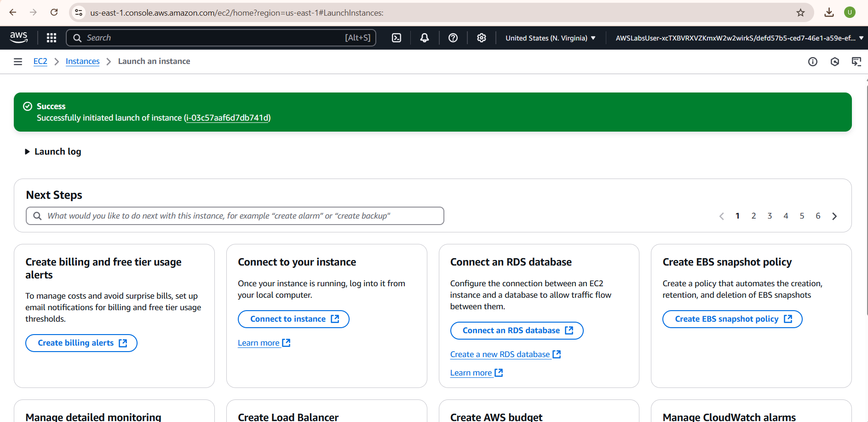Go to Next Steps page 6
The width and height of the screenshot is (868, 422).
pyautogui.click(x=818, y=216)
